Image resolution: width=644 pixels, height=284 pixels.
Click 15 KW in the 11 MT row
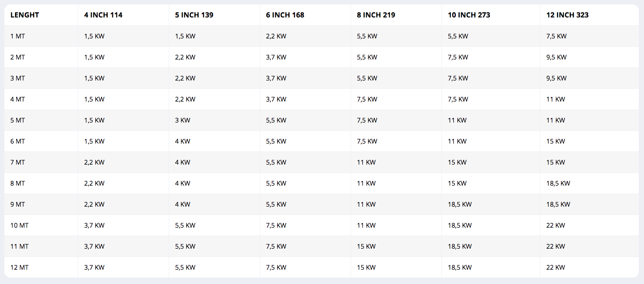(x=366, y=246)
